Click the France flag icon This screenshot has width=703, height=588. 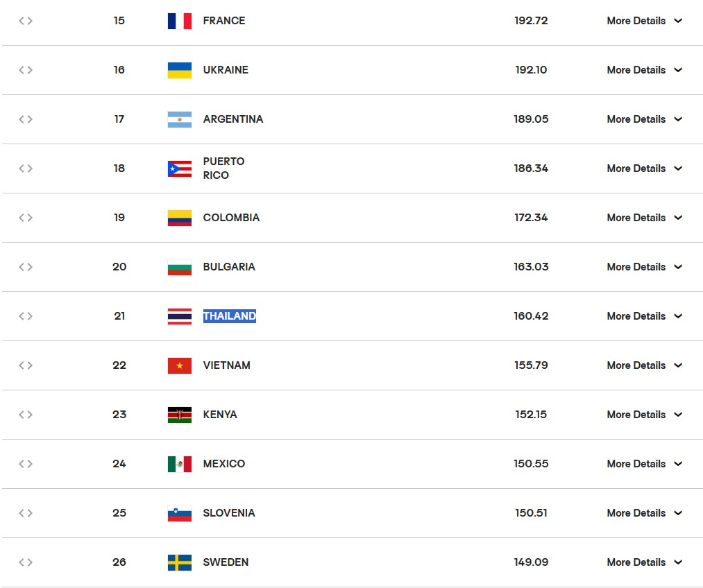(179, 21)
